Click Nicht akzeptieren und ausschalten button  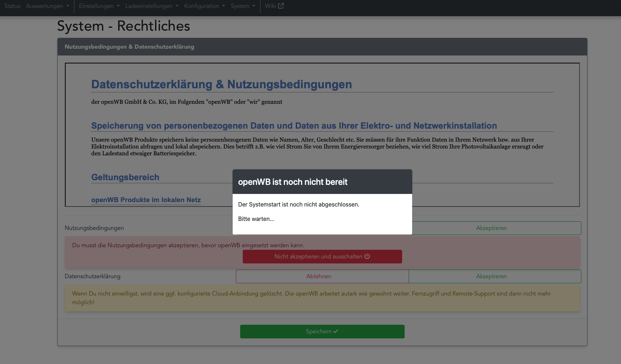point(322,257)
